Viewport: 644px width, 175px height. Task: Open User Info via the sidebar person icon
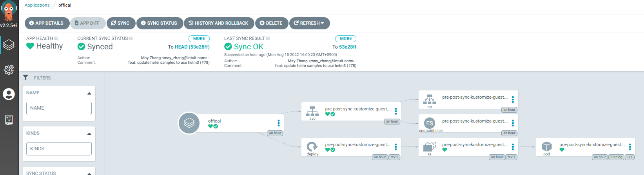[x=9, y=94]
